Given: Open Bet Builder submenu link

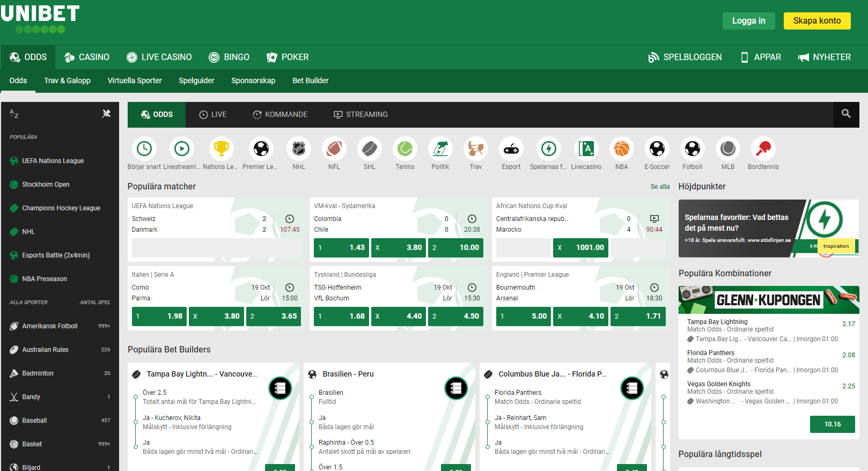Looking at the screenshot, I should click(x=311, y=80).
